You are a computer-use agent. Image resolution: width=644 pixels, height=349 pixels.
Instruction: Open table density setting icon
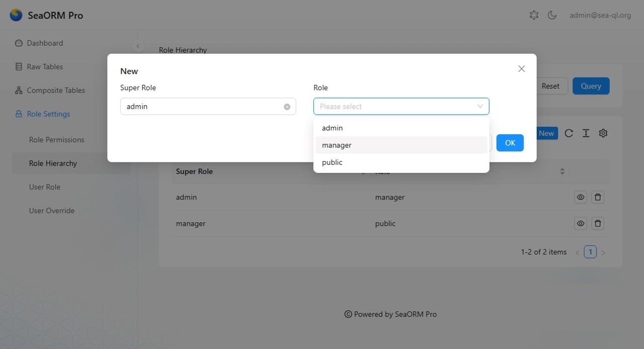[586, 133]
